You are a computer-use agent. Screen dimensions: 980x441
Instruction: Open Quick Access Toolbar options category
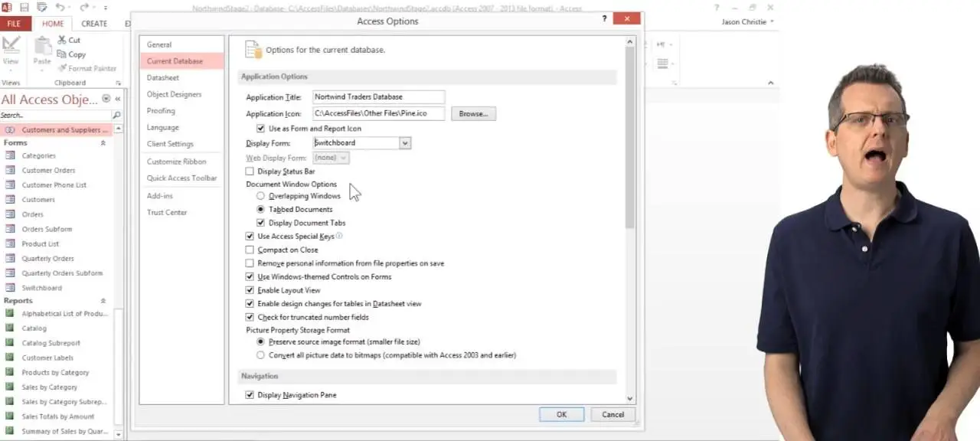(x=181, y=178)
